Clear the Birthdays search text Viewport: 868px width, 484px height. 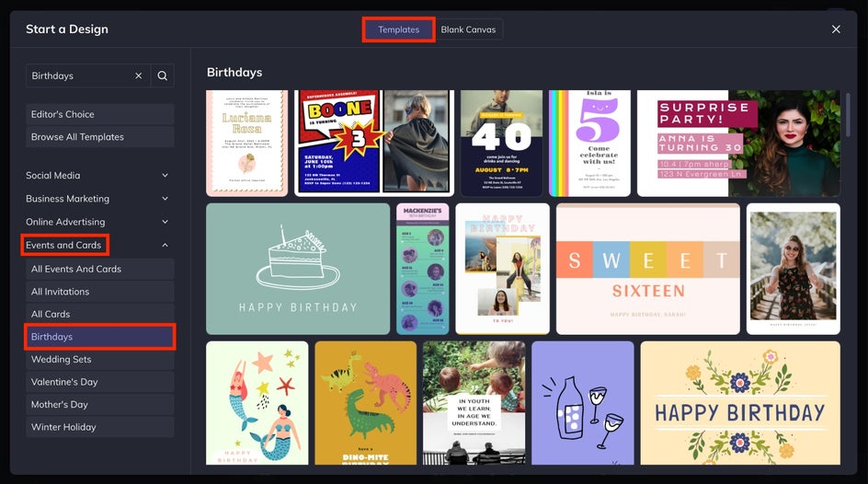[139, 75]
